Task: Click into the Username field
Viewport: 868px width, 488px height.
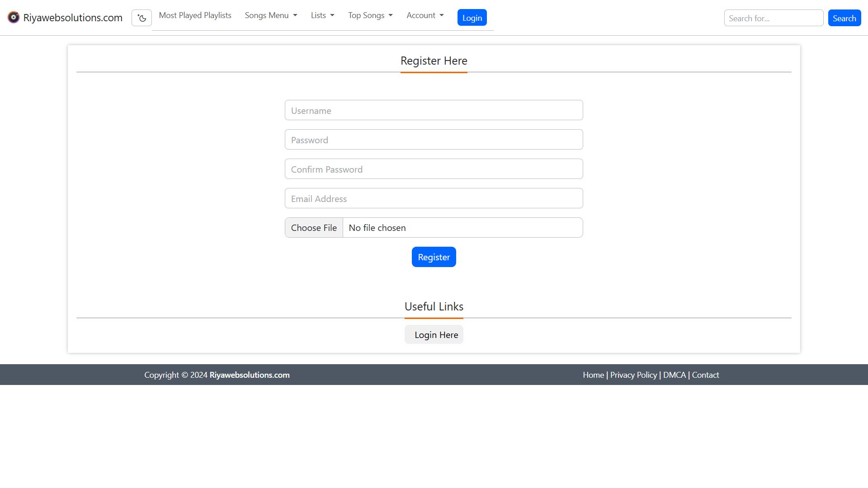Action: click(434, 110)
